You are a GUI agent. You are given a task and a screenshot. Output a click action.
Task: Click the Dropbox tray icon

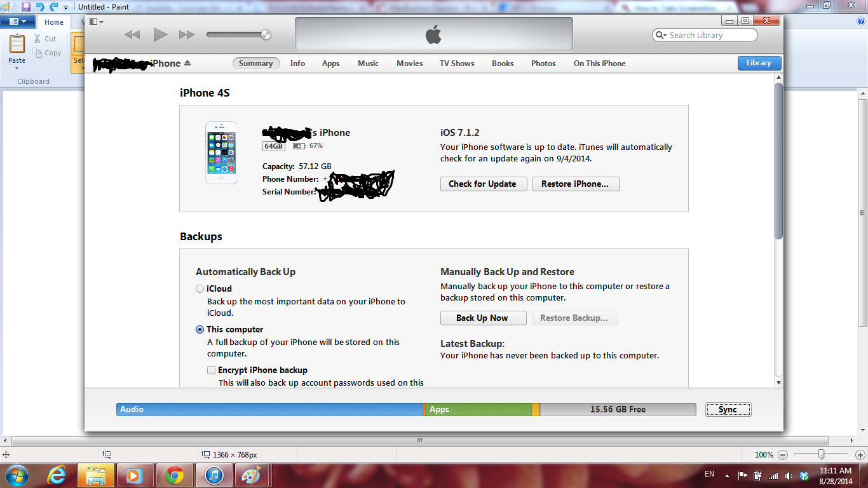click(x=804, y=475)
